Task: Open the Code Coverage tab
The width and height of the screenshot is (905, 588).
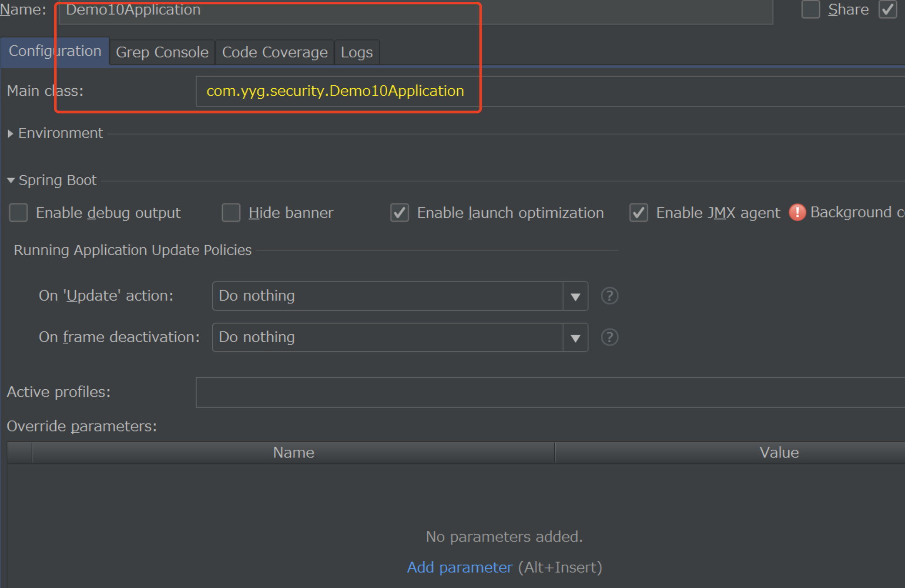Action: point(275,52)
